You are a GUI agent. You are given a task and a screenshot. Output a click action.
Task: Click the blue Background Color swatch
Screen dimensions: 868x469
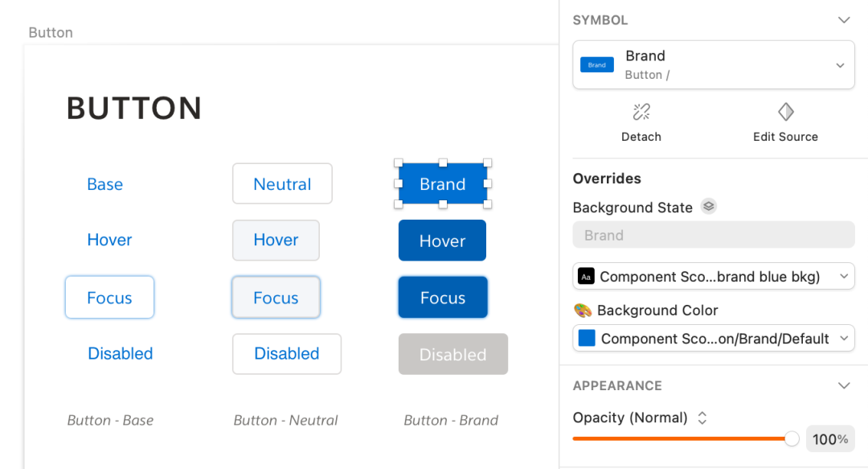[587, 339]
